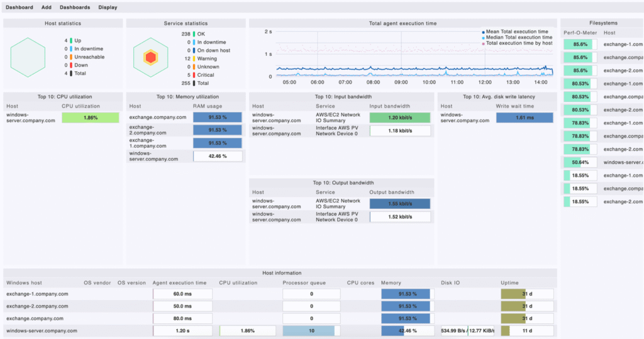The height and width of the screenshot is (339, 644).
Task: Open the Display menu
Action: [108, 8]
